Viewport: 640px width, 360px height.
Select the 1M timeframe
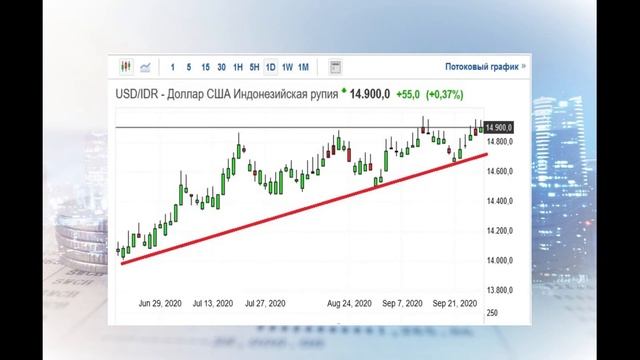click(303, 67)
